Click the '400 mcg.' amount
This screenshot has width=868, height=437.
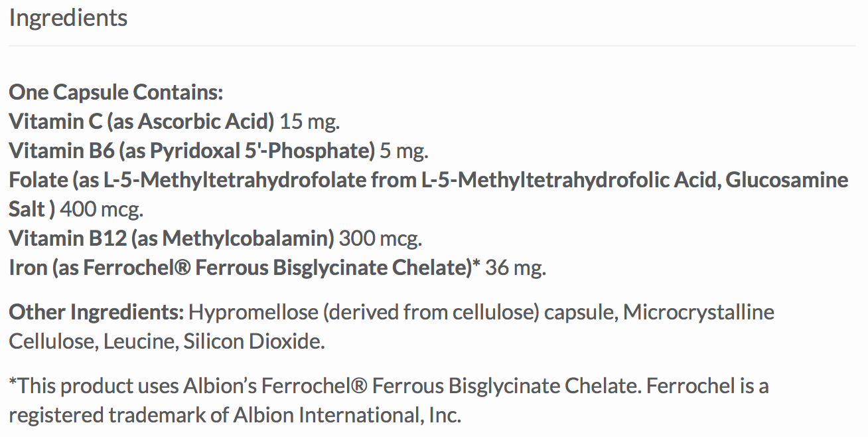(102, 209)
